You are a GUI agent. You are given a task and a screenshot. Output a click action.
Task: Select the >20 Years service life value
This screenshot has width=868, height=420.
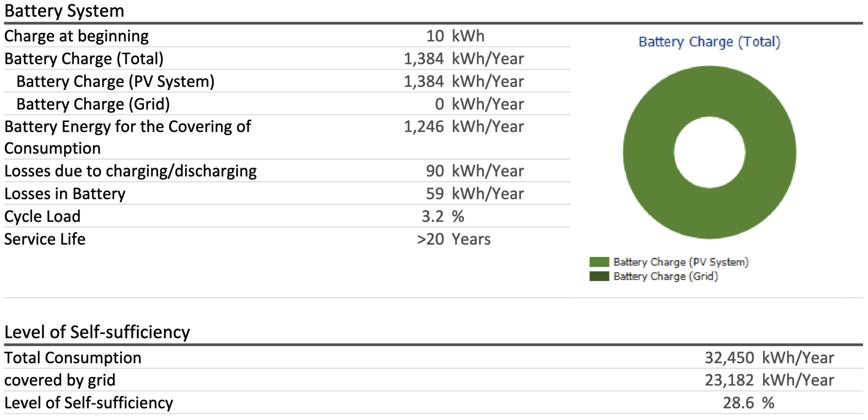(453, 239)
